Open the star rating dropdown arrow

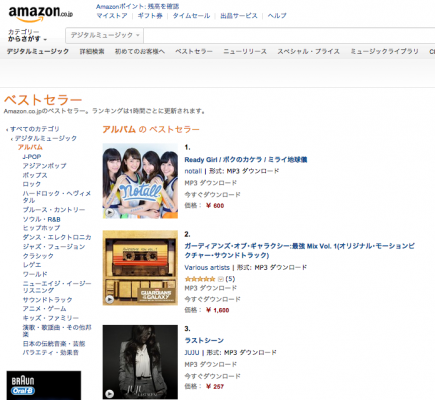[220, 279]
